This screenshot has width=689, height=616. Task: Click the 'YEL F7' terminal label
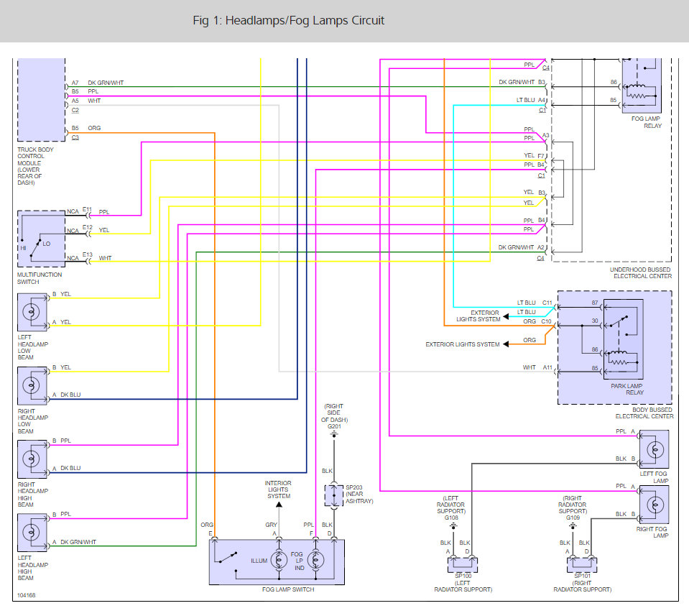pyautogui.click(x=534, y=156)
